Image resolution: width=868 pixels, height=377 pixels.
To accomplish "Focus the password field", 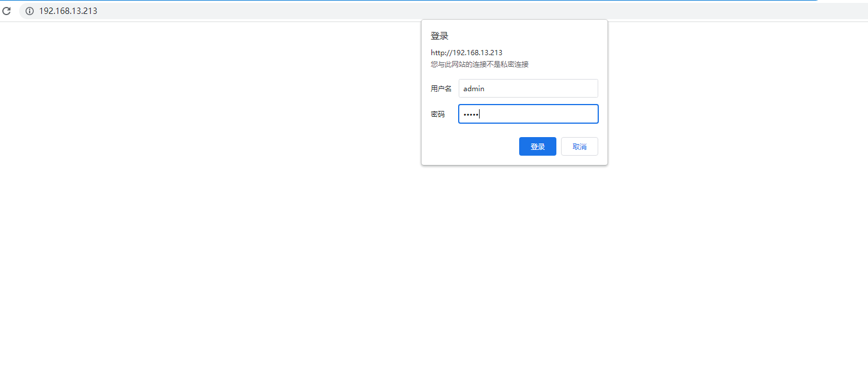I will [528, 114].
